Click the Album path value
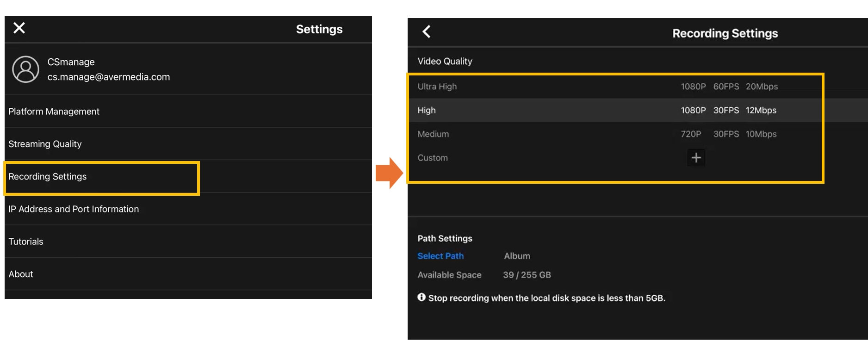 [517, 256]
